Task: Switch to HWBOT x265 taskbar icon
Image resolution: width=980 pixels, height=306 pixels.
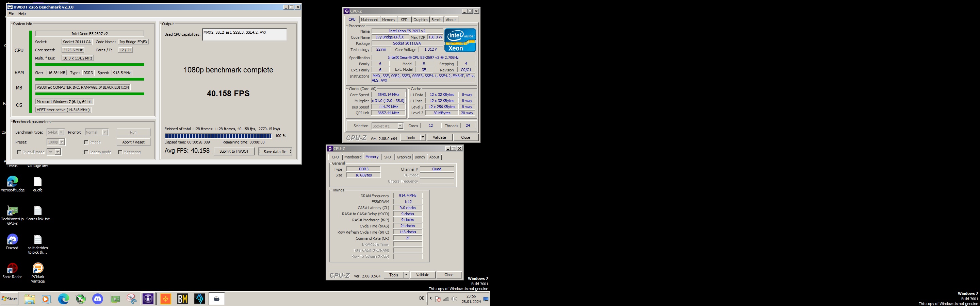Action: pyautogui.click(x=216, y=299)
